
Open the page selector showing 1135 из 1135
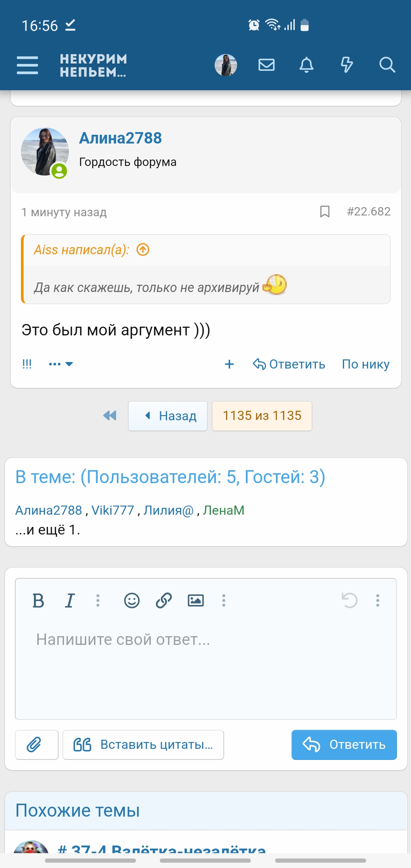pyautogui.click(x=262, y=416)
